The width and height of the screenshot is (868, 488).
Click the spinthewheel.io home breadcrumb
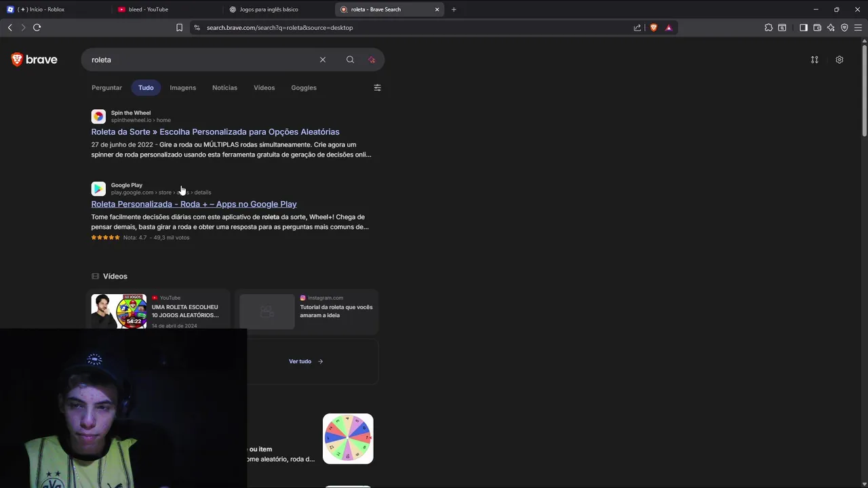(141, 120)
